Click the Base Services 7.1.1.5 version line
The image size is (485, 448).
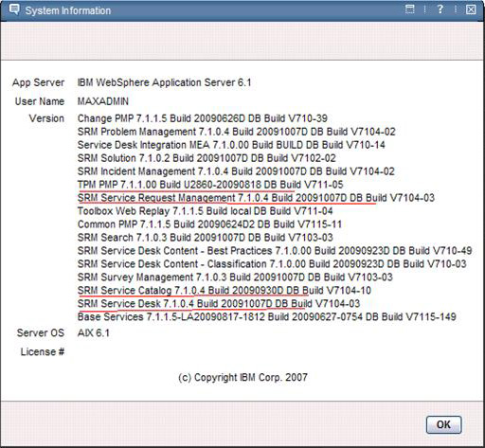267,316
